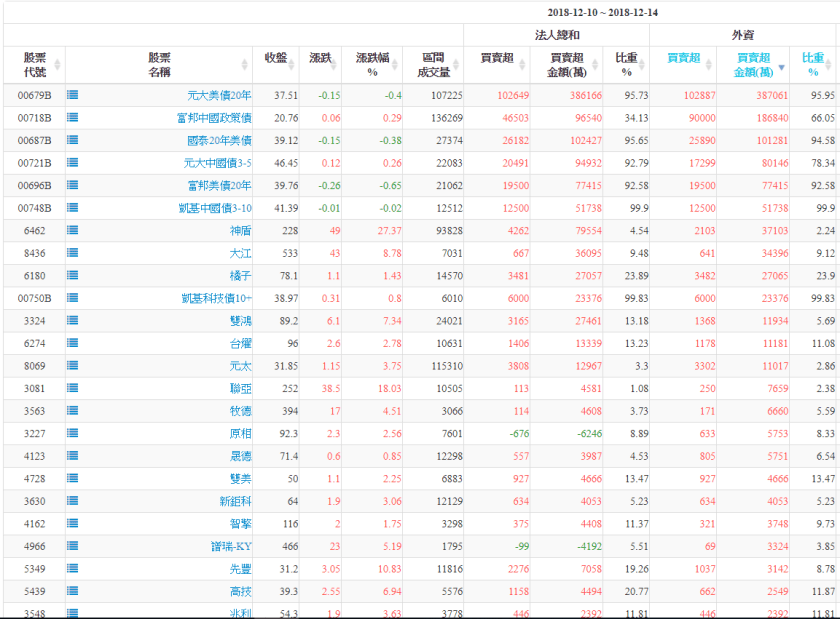
Task: Open the row menu icon for 大江
Action: tap(73, 253)
